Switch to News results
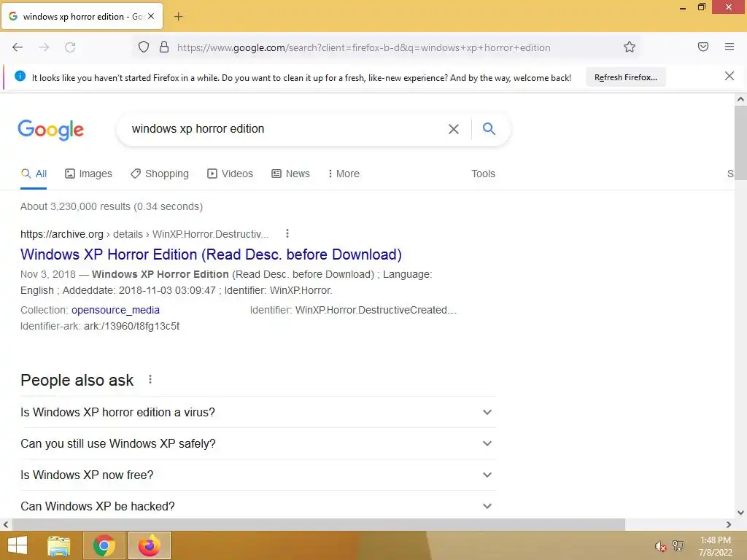 click(x=290, y=174)
